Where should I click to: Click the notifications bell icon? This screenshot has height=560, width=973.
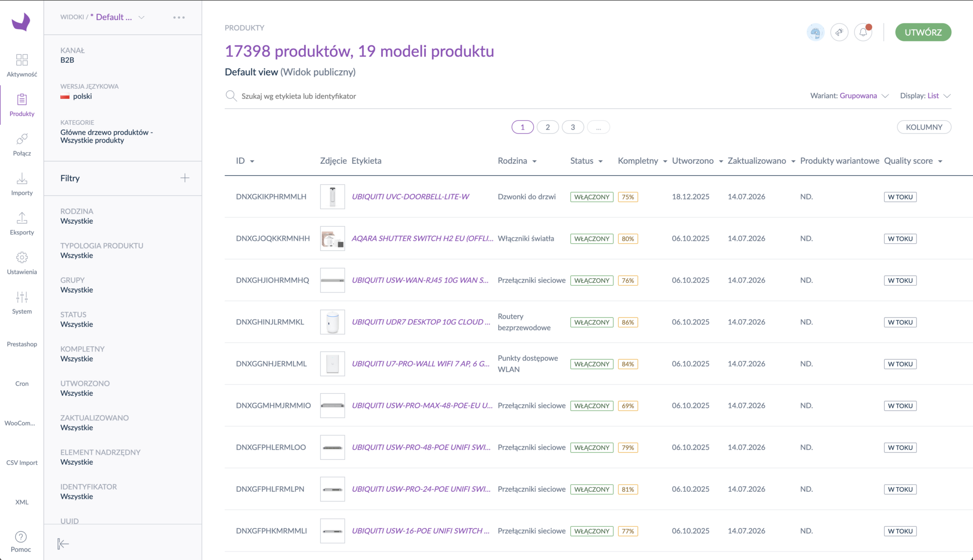(863, 32)
